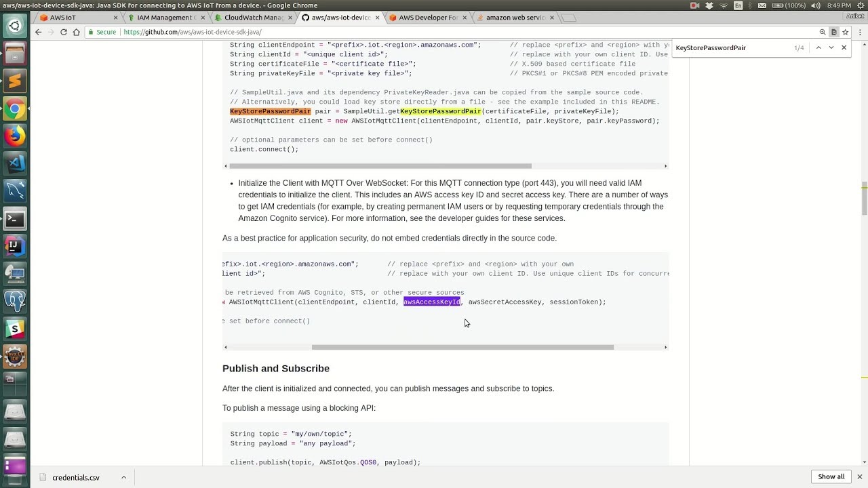The image size is (868, 488).
Task: Open second disk drive icon in dock
Action: 15,439
